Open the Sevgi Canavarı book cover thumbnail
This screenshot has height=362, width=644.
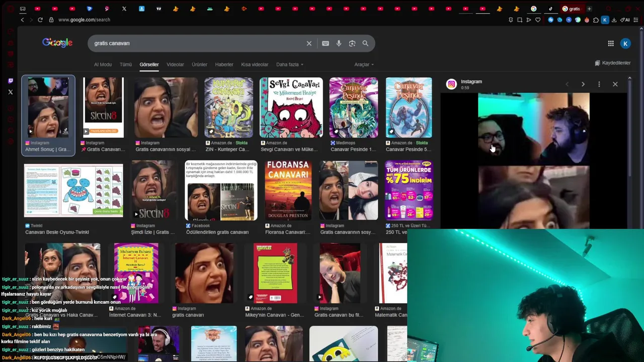coord(291,107)
